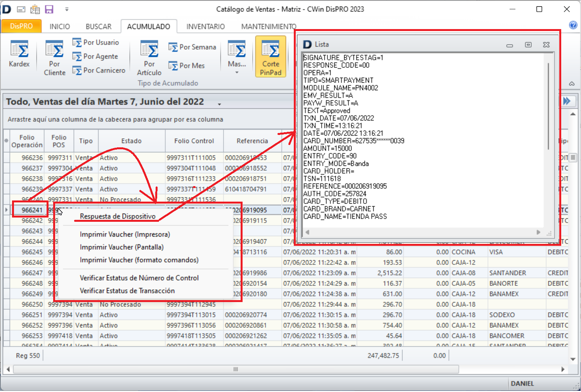This screenshot has width=581, height=392.
Task: Choose Imprimir Voucher (Pantalla) from context menu
Action: 121,247
